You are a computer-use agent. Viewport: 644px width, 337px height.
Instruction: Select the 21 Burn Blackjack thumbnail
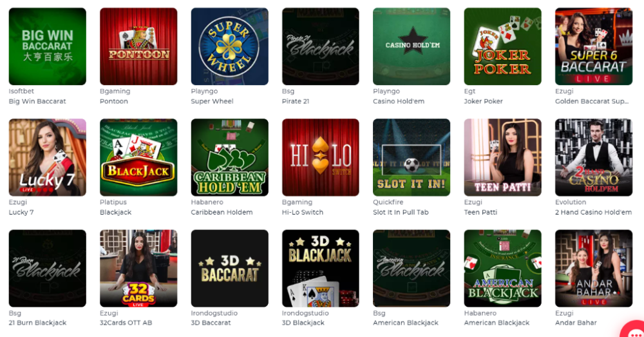[48, 268]
